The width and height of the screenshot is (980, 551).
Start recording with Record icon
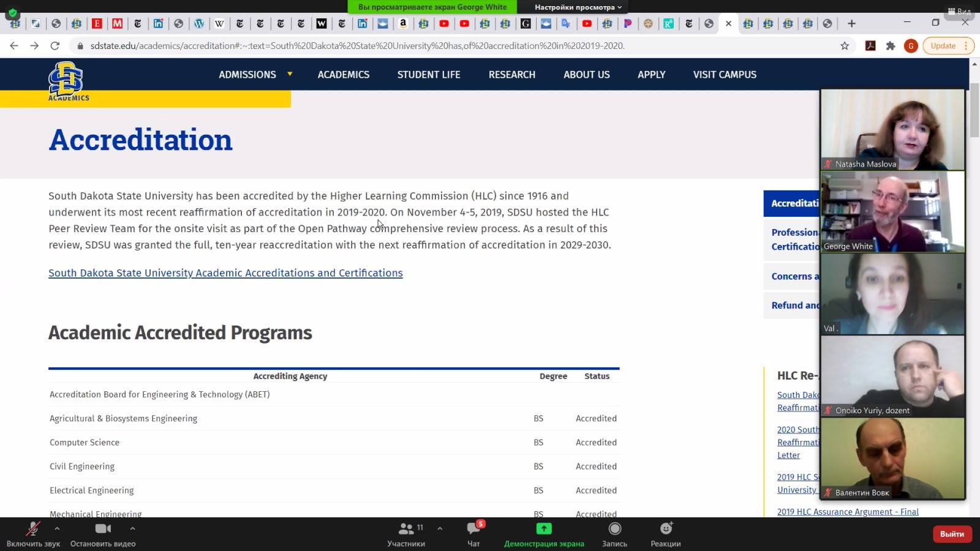tap(614, 529)
